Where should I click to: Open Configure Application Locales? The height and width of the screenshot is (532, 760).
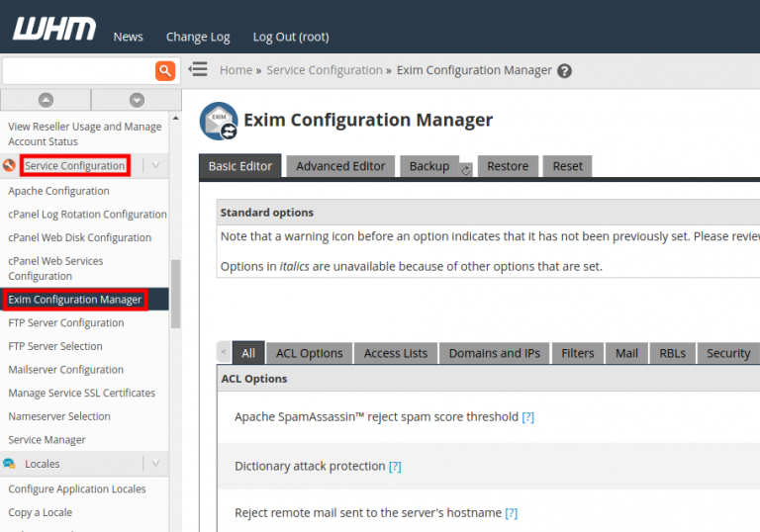[76, 488]
